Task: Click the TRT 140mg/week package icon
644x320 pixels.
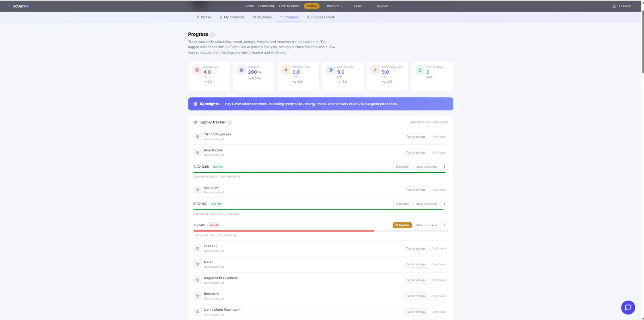Action: 197,137
